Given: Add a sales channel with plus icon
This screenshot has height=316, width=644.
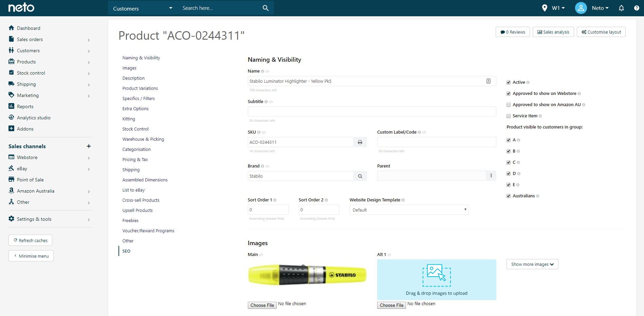Looking at the screenshot, I should pos(89,146).
